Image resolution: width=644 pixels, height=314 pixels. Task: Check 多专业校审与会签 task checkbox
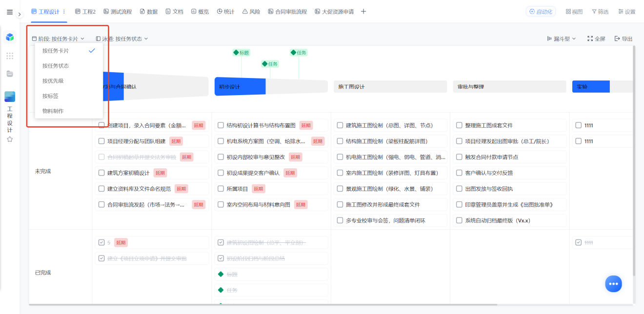click(340, 220)
